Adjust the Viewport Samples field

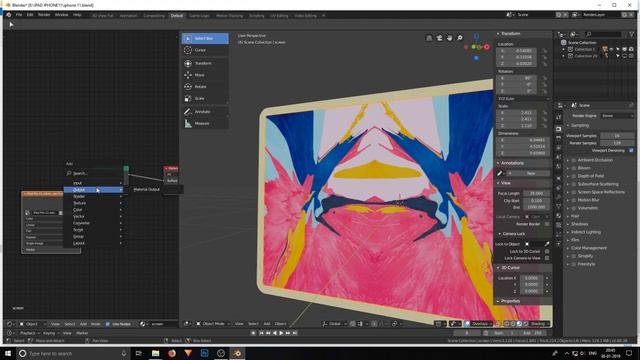(x=617, y=136)
